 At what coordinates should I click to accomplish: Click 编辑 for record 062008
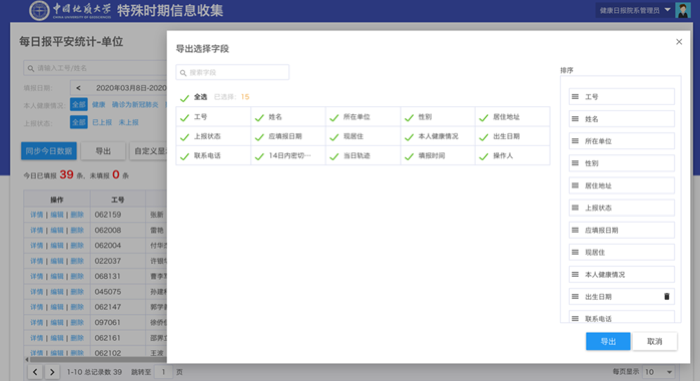pyautogui.click(x=57, y=230)
